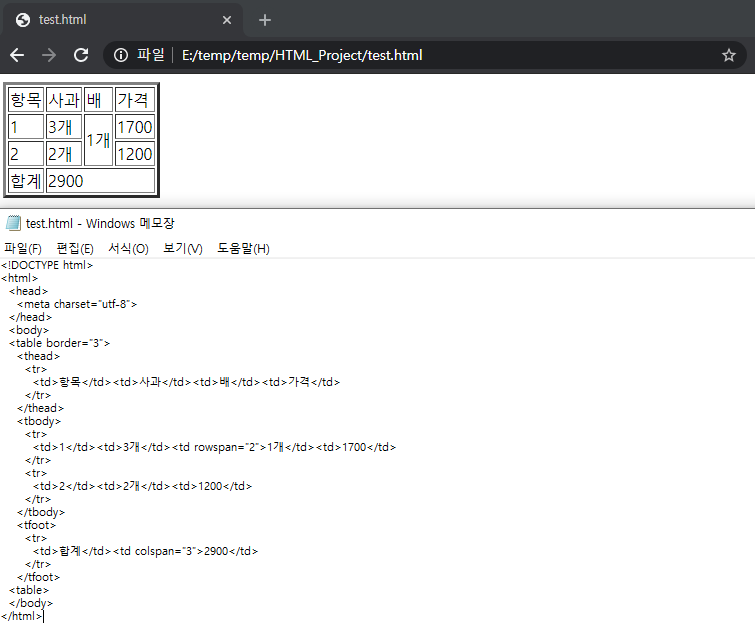Close the test.html browser tab
Image resolution: width=755 pixels, height=628 pixels.
tap(227, 20)
